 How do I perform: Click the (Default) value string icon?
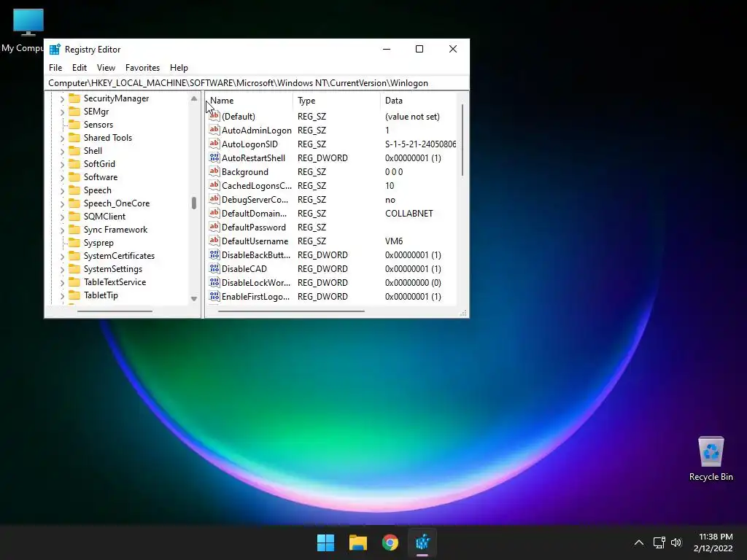(214, 116)
